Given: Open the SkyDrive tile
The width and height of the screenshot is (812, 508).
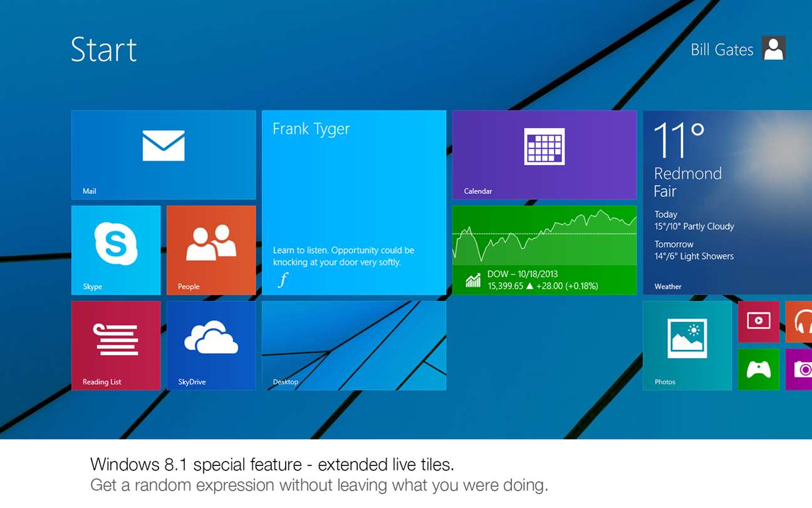Looking at the screenshot, I should pyautogui.click(x=211, y=346).
